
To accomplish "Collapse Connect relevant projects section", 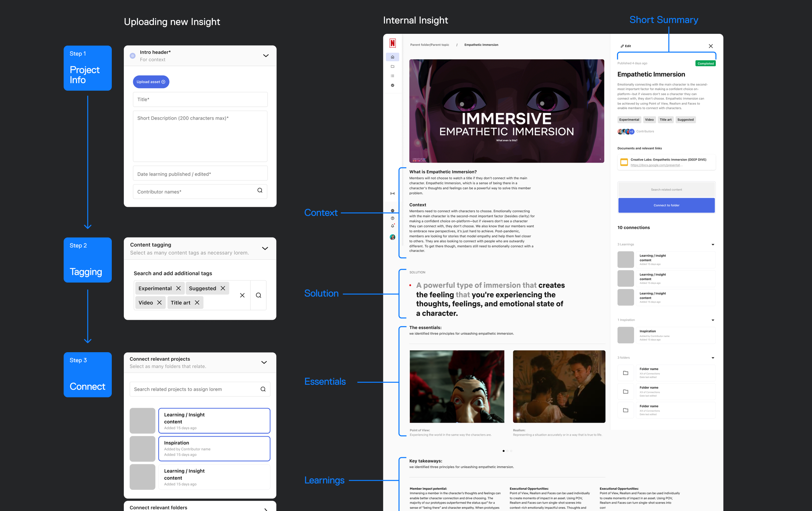I will click(264, 362).
